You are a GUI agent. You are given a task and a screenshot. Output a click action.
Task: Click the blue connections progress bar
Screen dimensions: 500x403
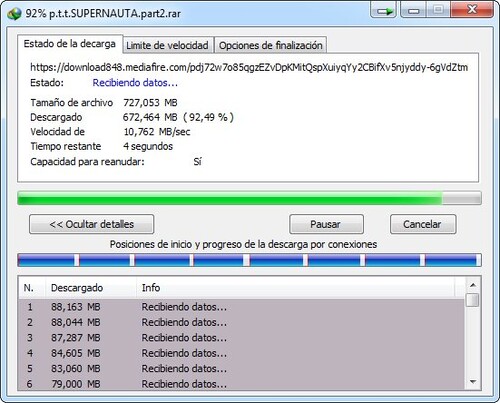[249, 260]
